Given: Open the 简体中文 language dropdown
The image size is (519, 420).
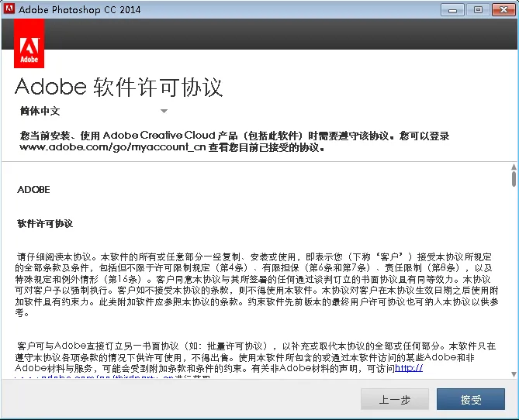Looking at the screenshot, I should [94, 111].
